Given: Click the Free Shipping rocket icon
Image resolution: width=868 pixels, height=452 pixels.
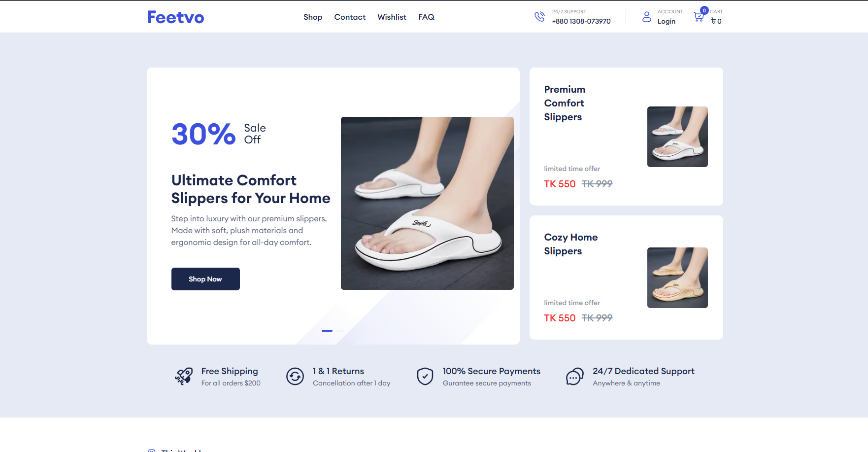Looking at the screenshot, I should click(184, 376).
